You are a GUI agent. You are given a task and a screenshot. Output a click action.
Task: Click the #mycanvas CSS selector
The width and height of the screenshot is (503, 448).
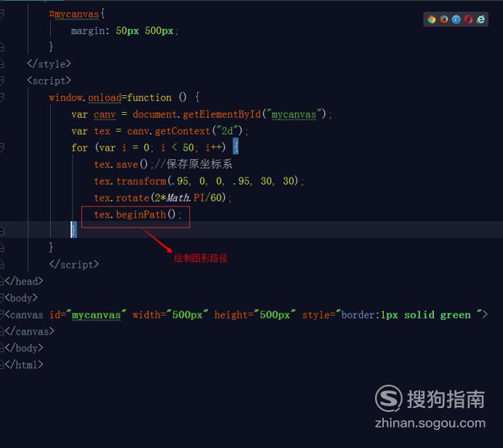[74, 14]
